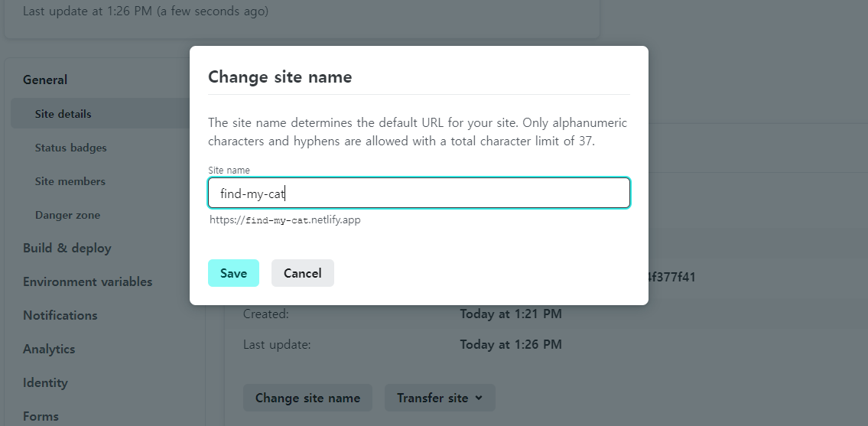Select Site details in sidebar
Image resolution: width=868 pixels, height=426 pixels.
[x=63, y=114]
